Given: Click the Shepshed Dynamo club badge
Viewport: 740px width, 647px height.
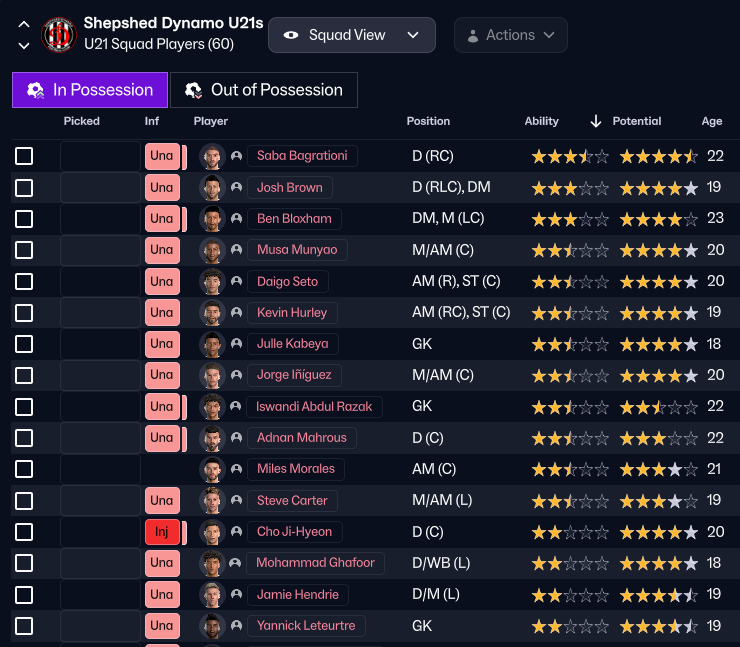Looking at the screenshot, I should tap(59, 34).
